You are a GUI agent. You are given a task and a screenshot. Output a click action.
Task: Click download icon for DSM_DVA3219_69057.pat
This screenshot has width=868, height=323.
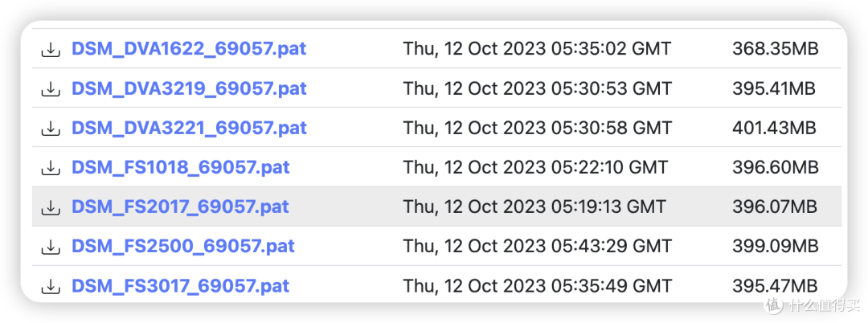pyautogui.click(x=51, y=88)
